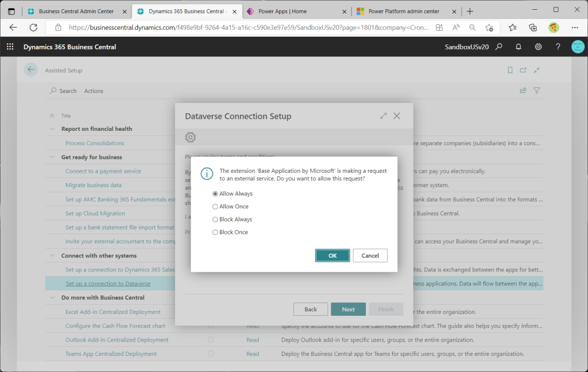The image size is (588, 372).
Task: Bookmark the Assisted Setup page
Action: (510, 70)
